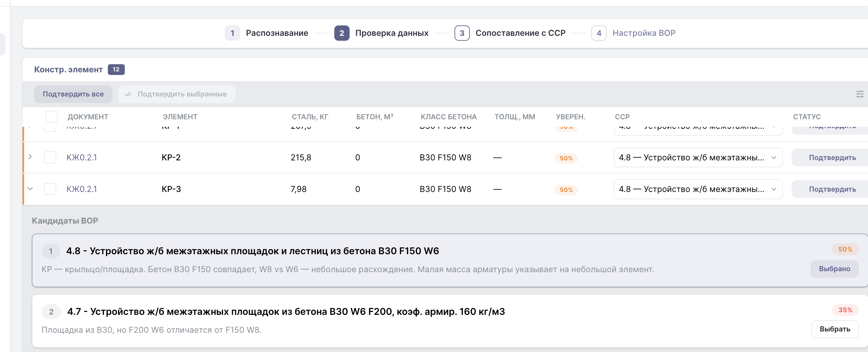Click УВЕРЕН. column header
868x352 pixels.
tap(571, 117)
